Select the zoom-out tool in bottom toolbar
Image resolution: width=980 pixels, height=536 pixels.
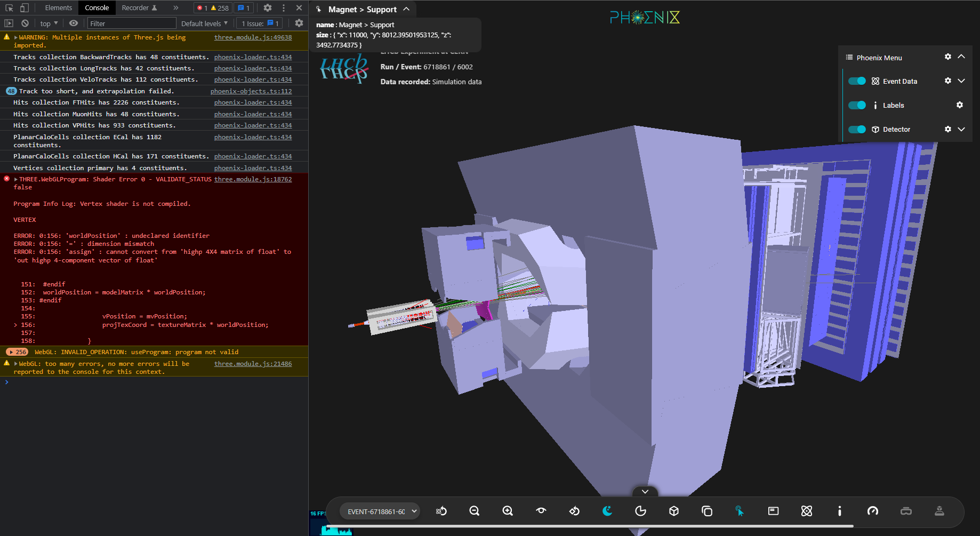474,510
